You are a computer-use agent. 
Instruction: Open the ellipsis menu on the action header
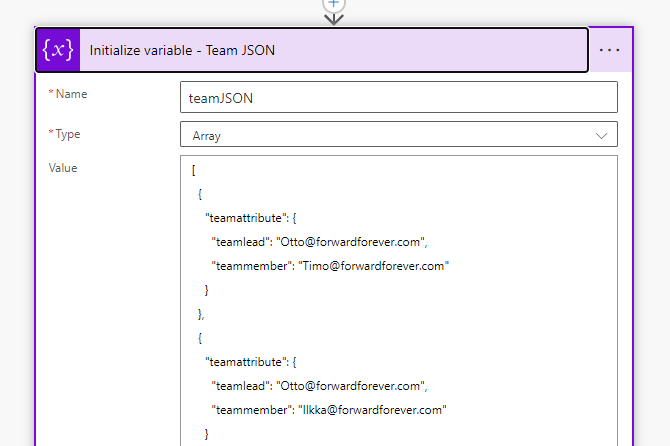click(610, 50)
